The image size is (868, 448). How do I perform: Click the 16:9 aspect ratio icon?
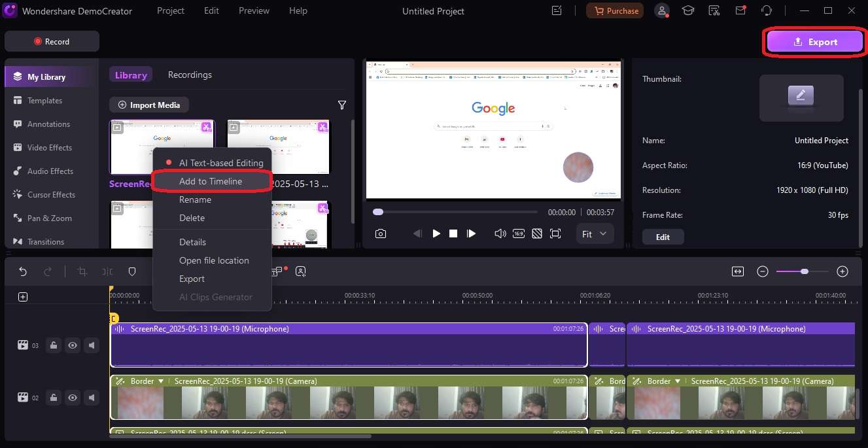[x=519, y=233]
